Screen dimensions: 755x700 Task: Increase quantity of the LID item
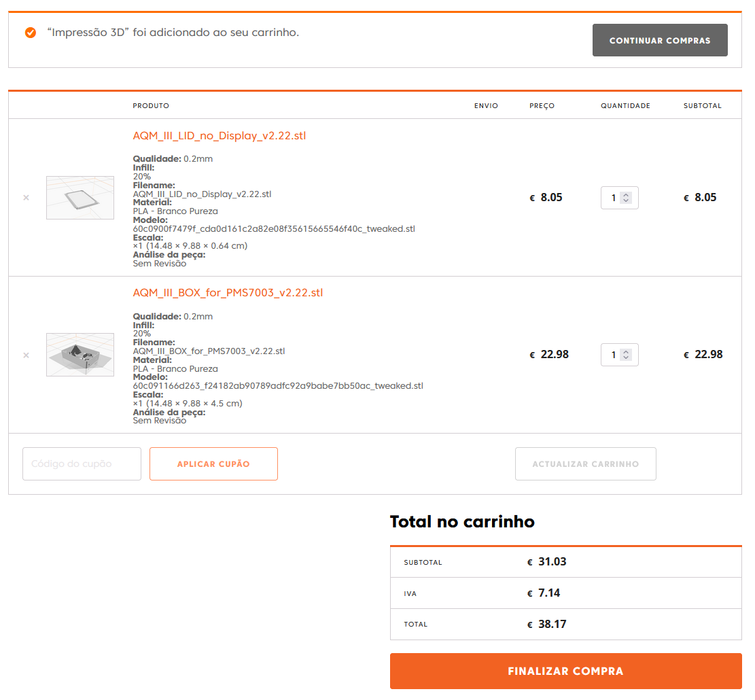pyautogui.click(x=627, y=194)
